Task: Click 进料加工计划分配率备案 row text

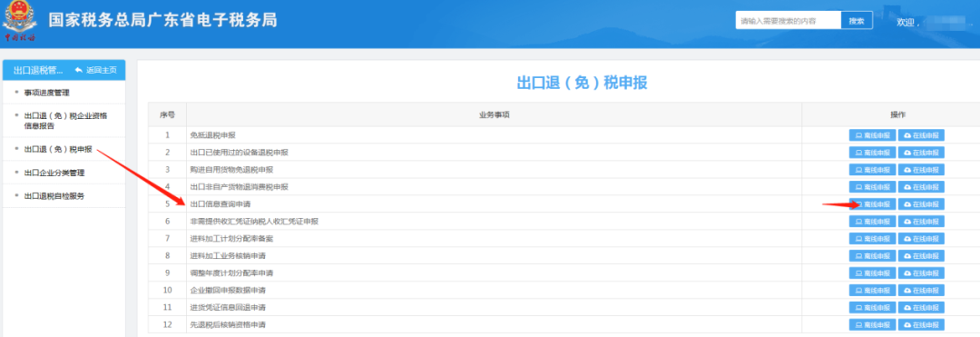Action: [x=232, y=239]
